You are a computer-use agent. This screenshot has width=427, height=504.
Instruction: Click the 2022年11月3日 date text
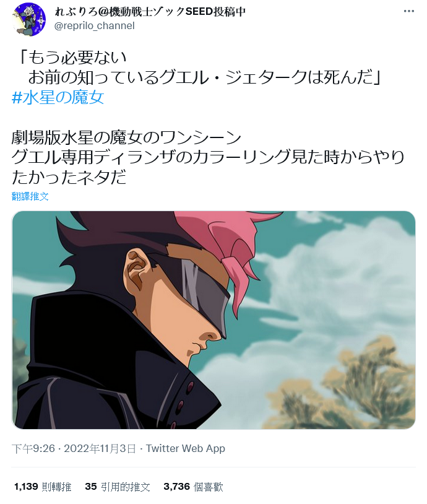pyautogui.click(x=100, y=448)
